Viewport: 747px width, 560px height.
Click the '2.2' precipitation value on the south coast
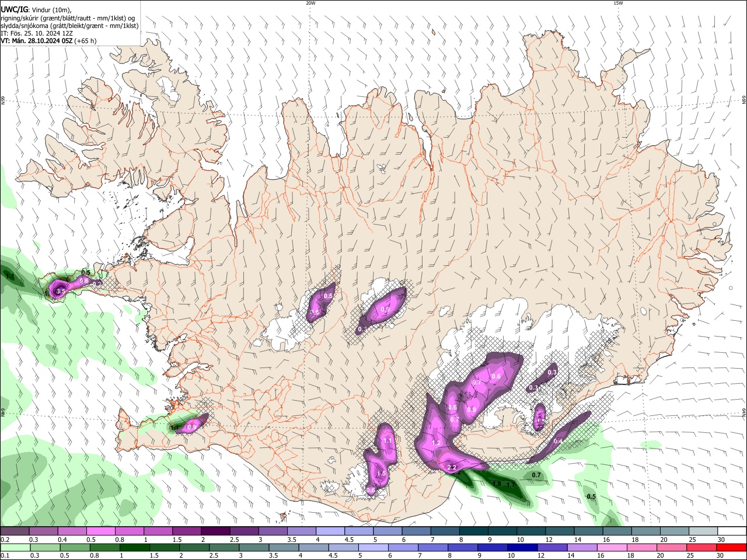(451, 468)
